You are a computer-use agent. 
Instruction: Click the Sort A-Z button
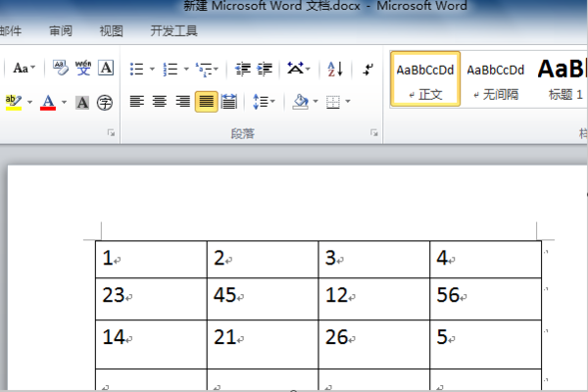point(335,69)
